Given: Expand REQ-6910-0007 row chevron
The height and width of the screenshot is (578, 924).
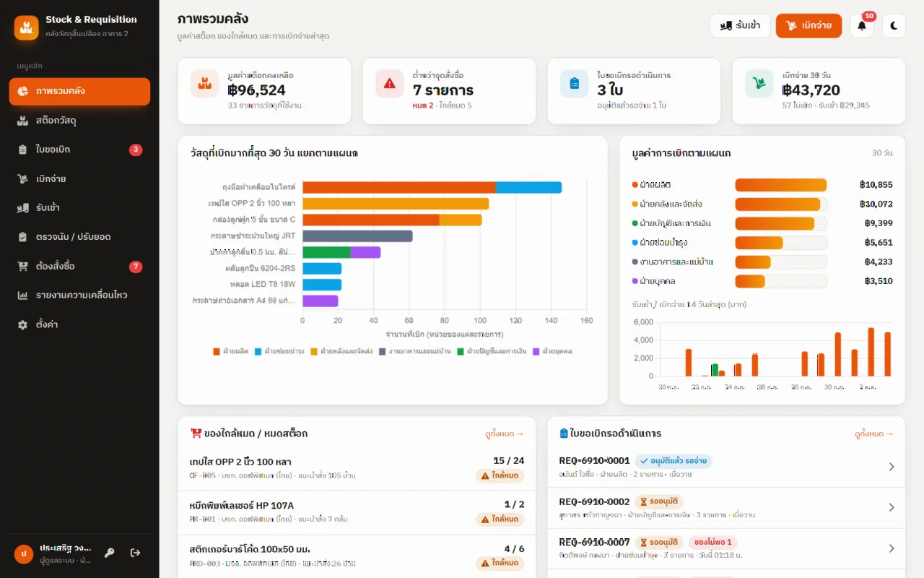Looking at the screenshot, I should pyautogui.click(x=892, y=548).
